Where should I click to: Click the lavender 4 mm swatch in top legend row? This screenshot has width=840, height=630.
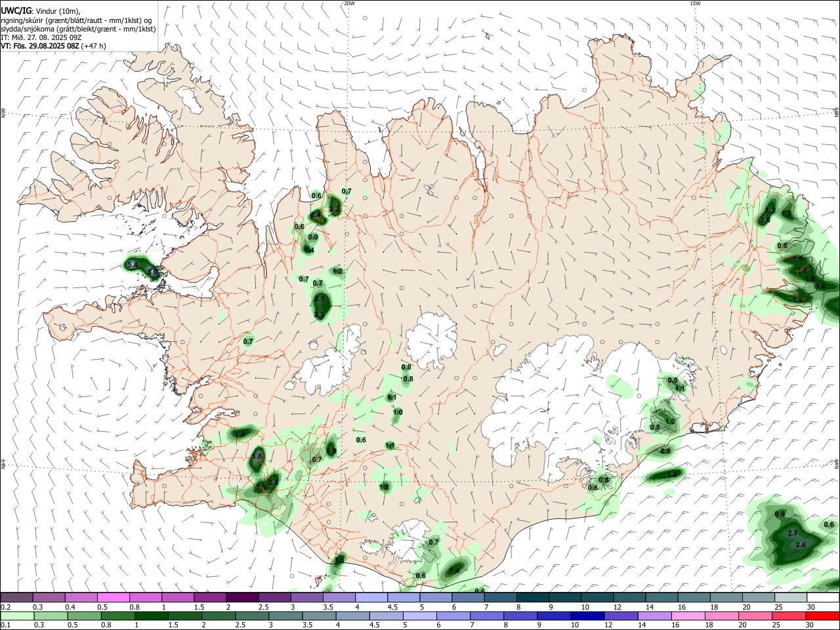(371, 598)
